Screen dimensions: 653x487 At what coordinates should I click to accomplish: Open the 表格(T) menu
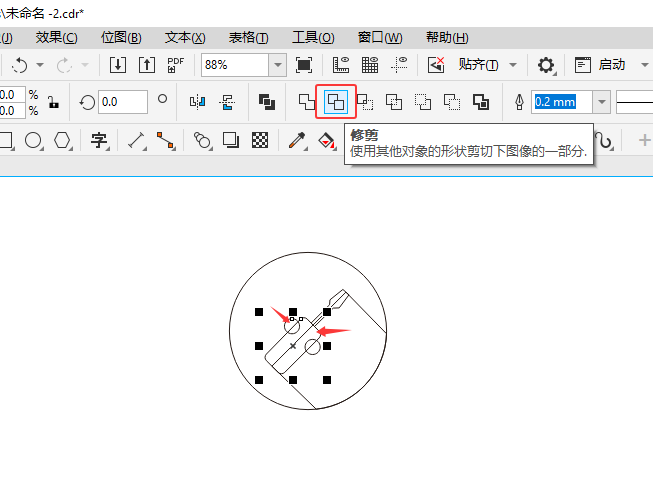(x=249, y=38)
